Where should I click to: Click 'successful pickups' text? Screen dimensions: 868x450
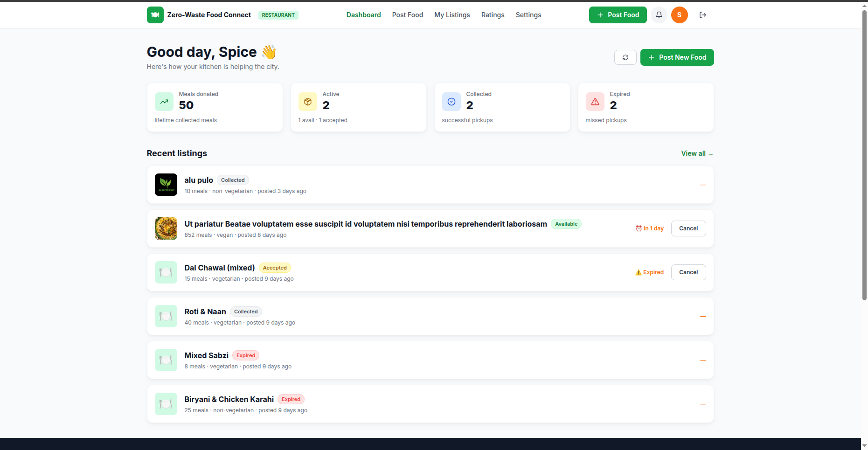(467, 120)
